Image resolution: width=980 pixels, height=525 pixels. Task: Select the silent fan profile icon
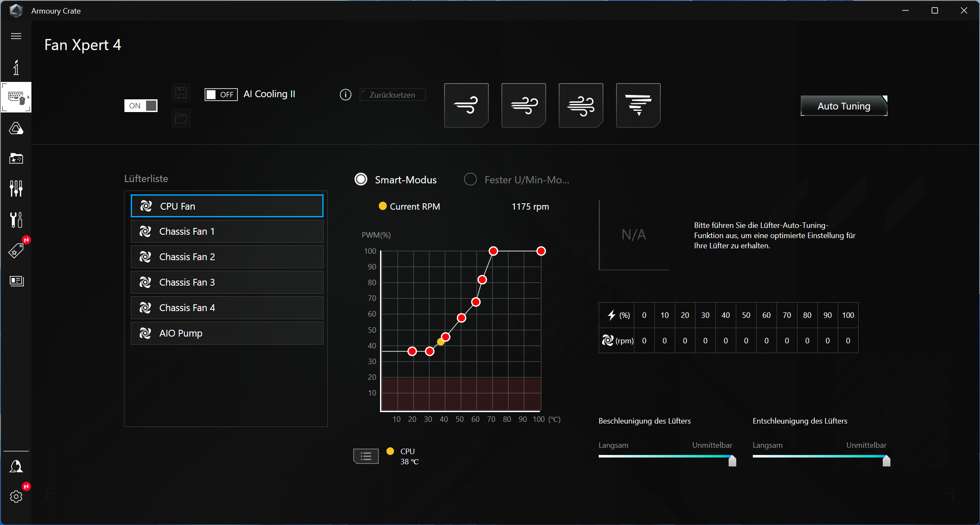466,105
